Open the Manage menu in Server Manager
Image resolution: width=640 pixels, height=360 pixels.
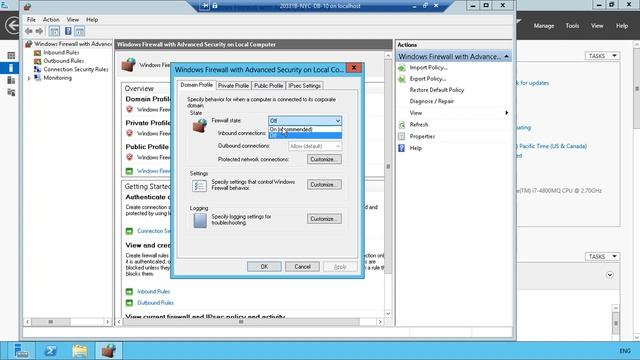[544, 26]
